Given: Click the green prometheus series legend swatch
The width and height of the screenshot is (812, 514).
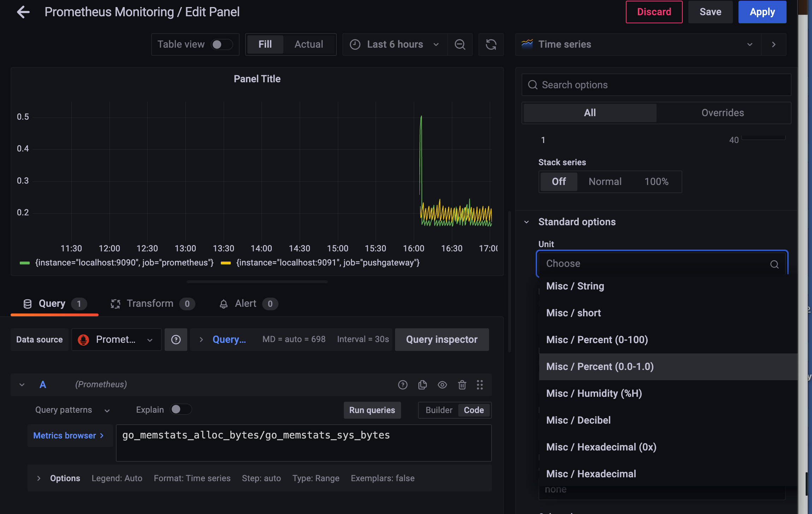Looking at the screenshot, I should (x=25, y=263).
